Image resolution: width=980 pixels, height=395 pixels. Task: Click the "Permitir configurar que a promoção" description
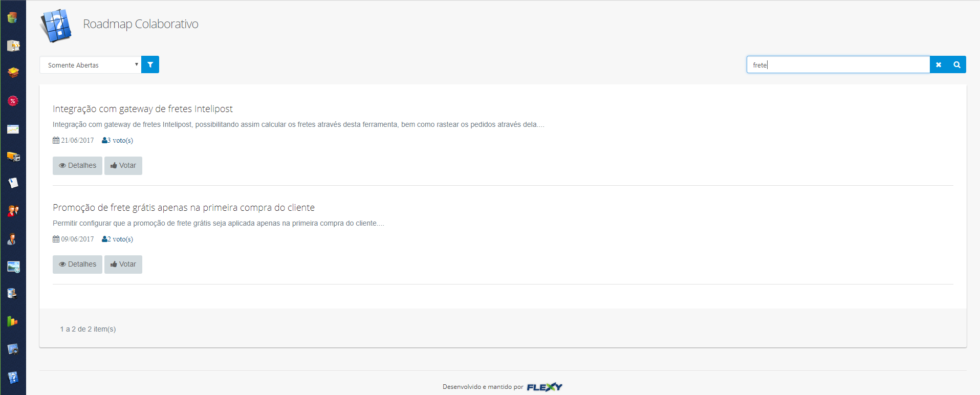(219, 223)
